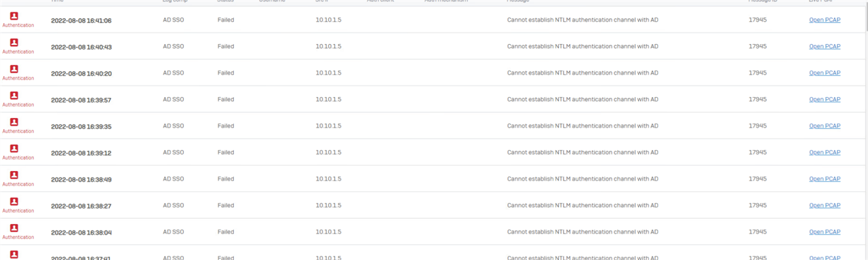Open PCAP for the 16:38:27 entry

point(825,206)
